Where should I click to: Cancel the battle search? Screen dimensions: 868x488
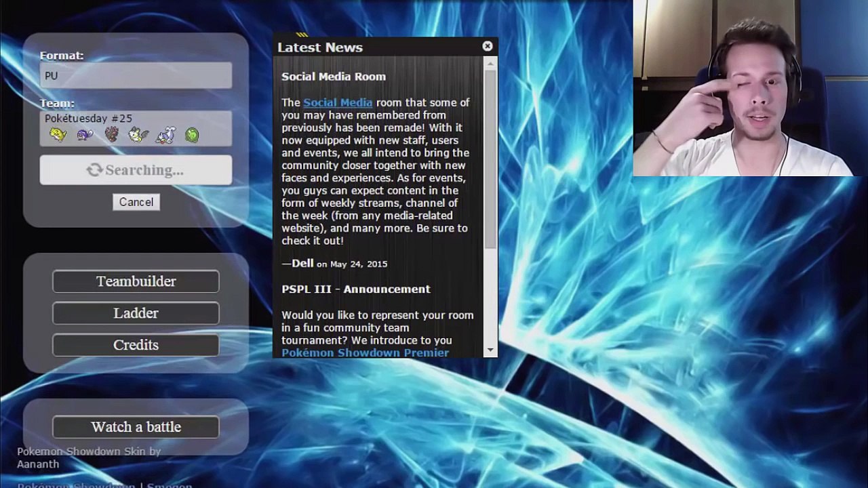(x=136, y=202)
